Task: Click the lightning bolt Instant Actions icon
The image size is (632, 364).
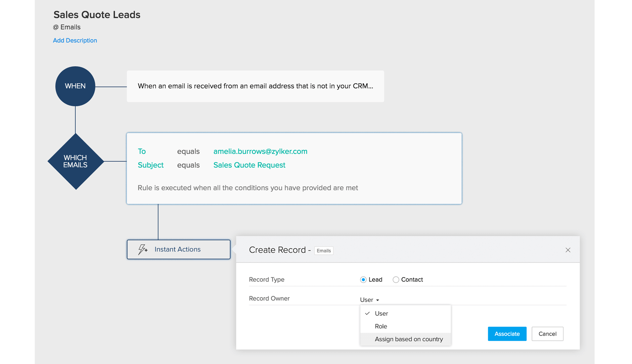Action: pyautogui.click(x=143, y=250)
